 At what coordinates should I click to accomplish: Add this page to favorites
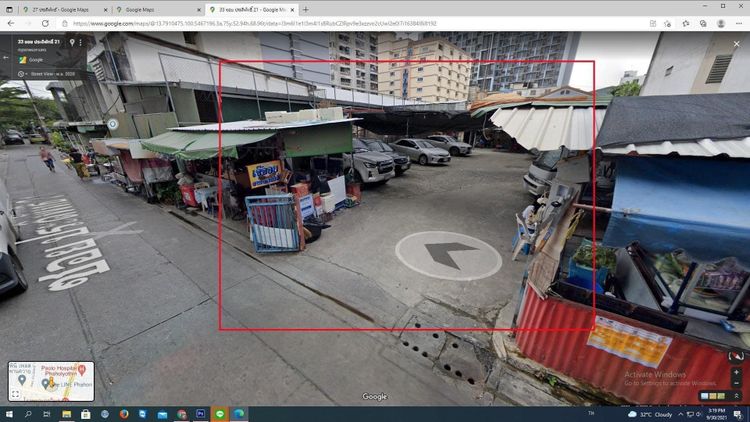pos(668,23)
